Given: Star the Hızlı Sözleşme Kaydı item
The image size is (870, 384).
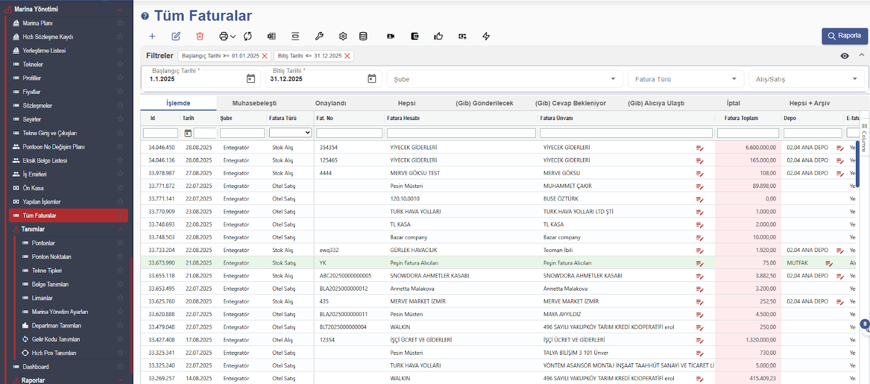Looking at the screenshot, I should (120, 37).
